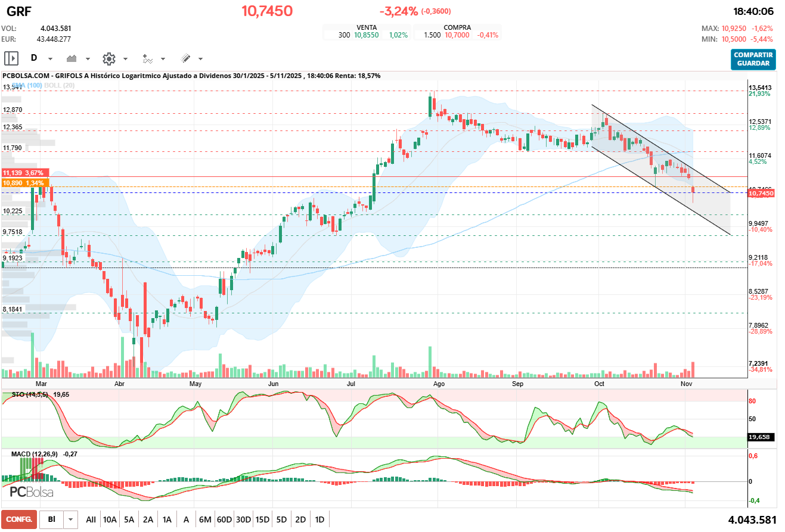Select the 1D time range
Viewport: 785px width, 532px height.
pyautogui.click(x=319, y=519)
